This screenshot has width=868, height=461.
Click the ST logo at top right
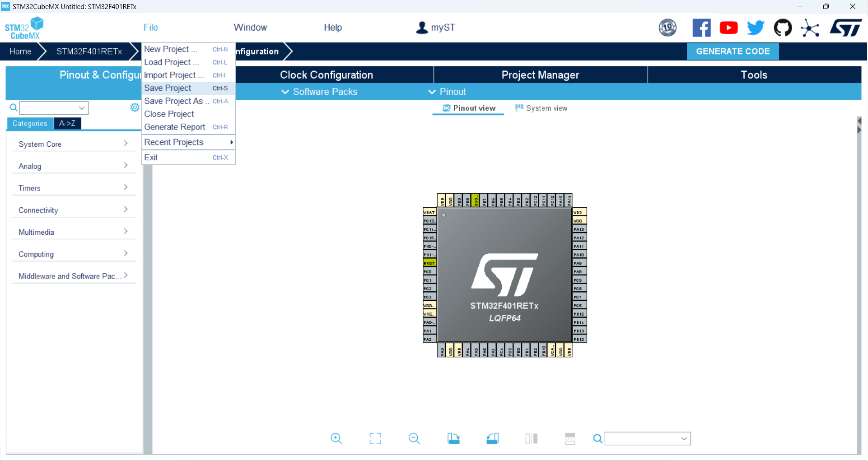coord(845,28)
